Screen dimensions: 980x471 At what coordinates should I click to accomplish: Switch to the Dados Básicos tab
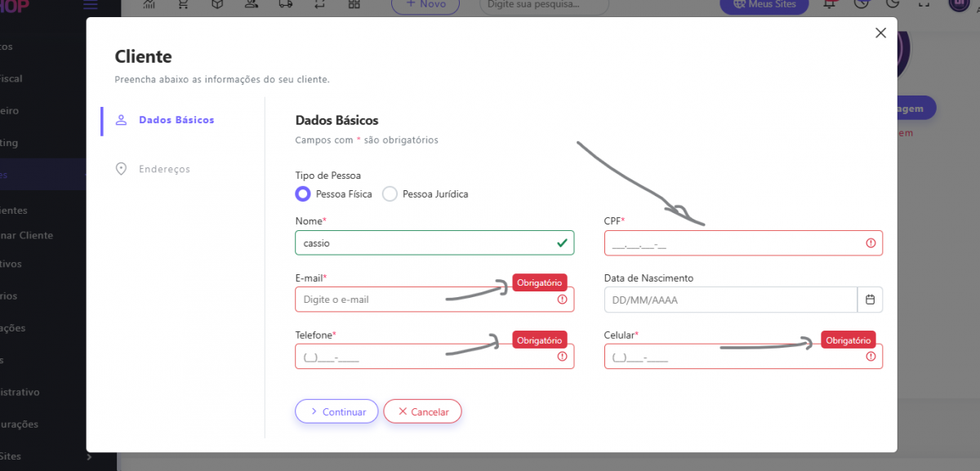(x=176, y=120)
